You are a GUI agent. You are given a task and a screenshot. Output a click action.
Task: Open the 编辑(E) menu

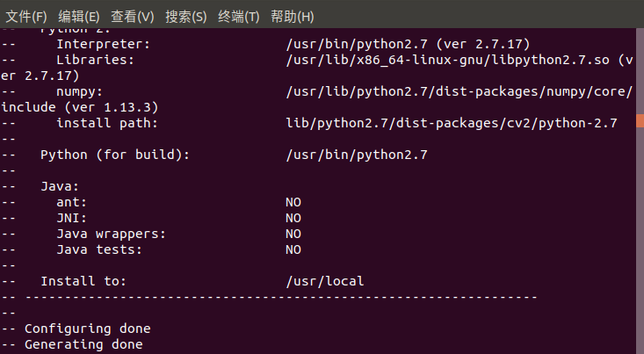pos(78,17)
